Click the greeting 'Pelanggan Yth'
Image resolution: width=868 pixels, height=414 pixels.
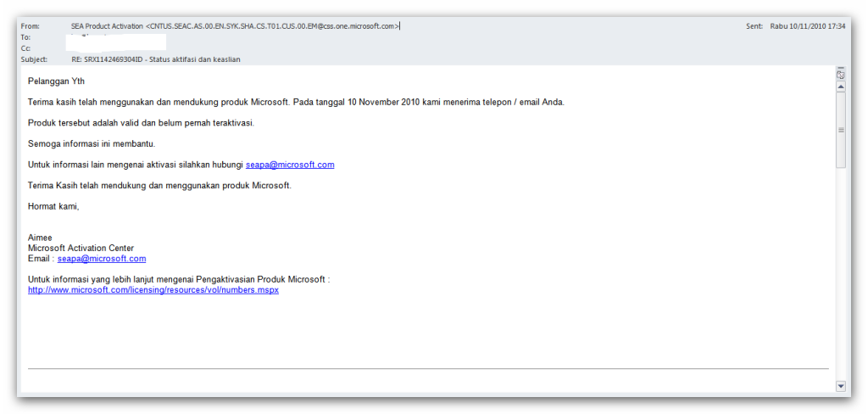57,81
